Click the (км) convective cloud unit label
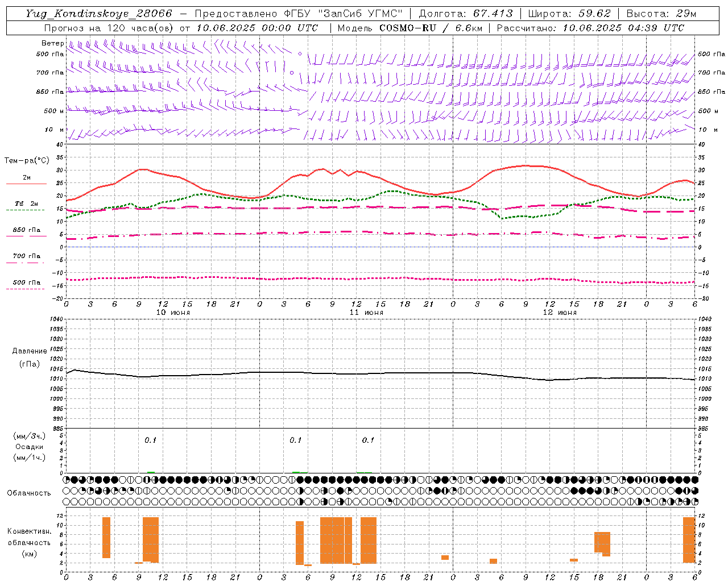 click(30, 554)
